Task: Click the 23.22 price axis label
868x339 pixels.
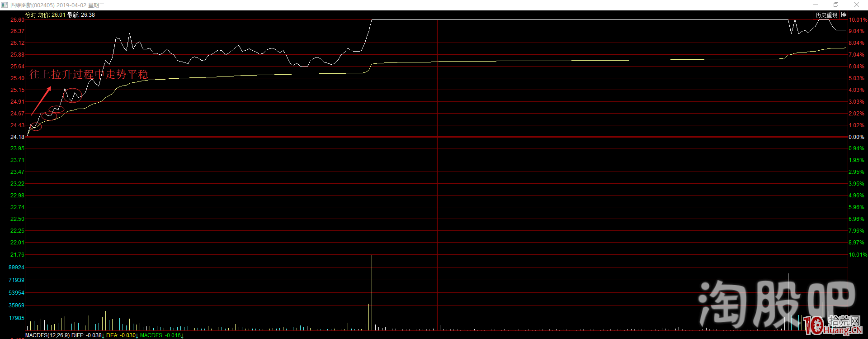Action: 18,184
